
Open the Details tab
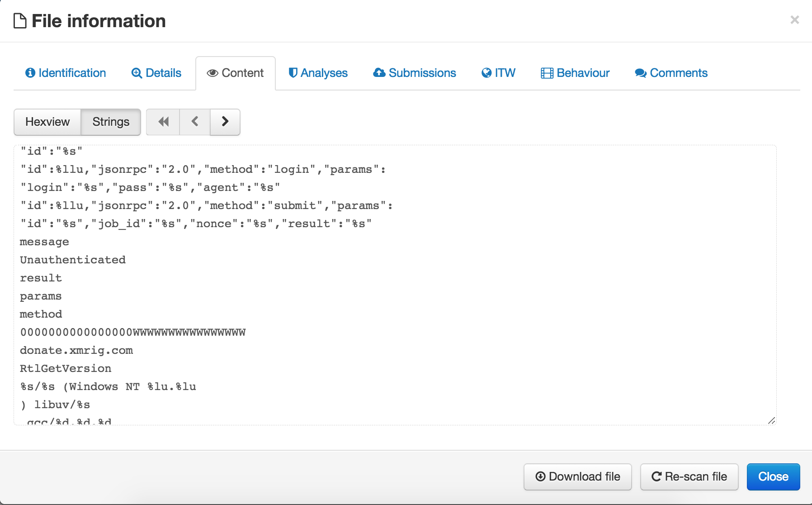pyautogui.click(x=156, y=73)
